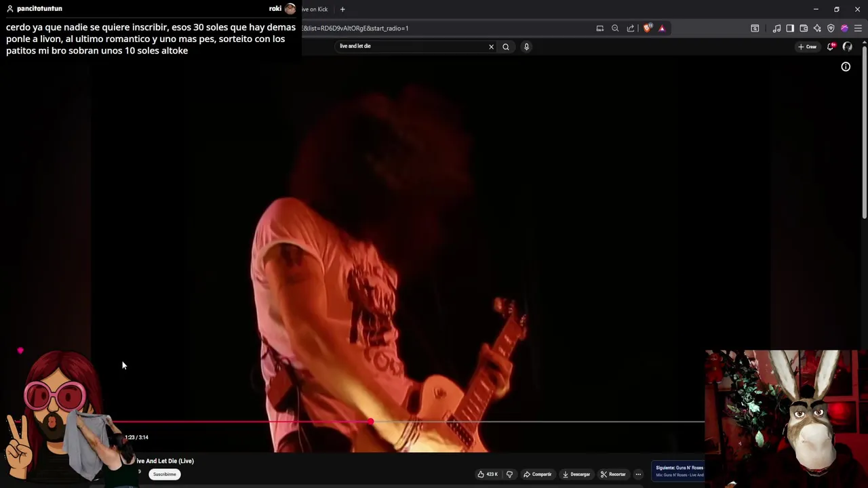Click the Crear button
The image size is (868, 488).
coord(807,47)
